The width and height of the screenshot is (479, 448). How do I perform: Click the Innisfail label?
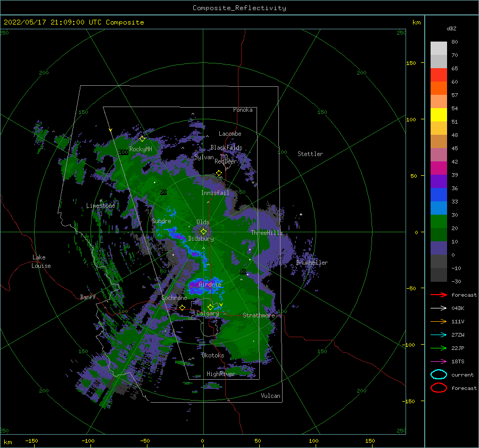click(x=215, y=193)
